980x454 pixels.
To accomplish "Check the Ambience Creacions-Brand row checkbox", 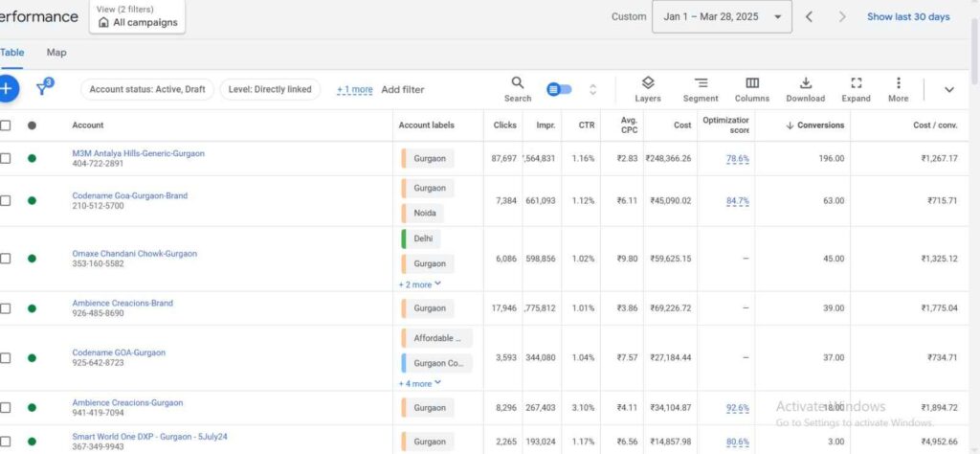I will point(5,308).
